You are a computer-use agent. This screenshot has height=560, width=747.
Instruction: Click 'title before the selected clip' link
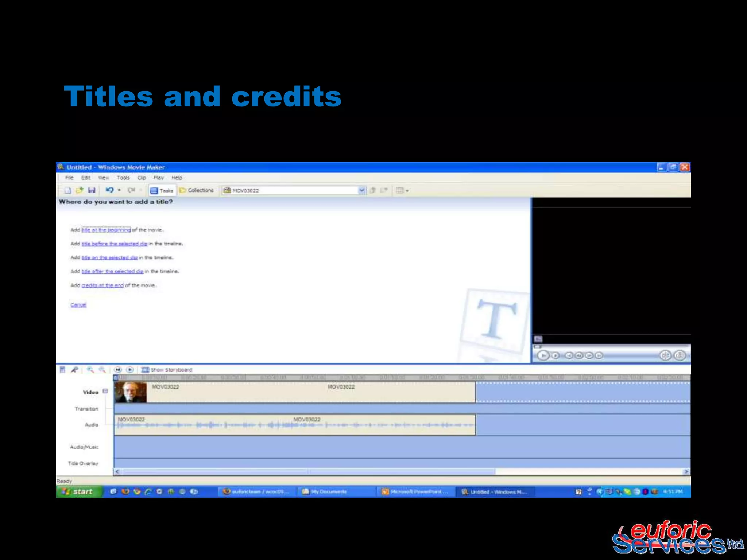[115, 244]
